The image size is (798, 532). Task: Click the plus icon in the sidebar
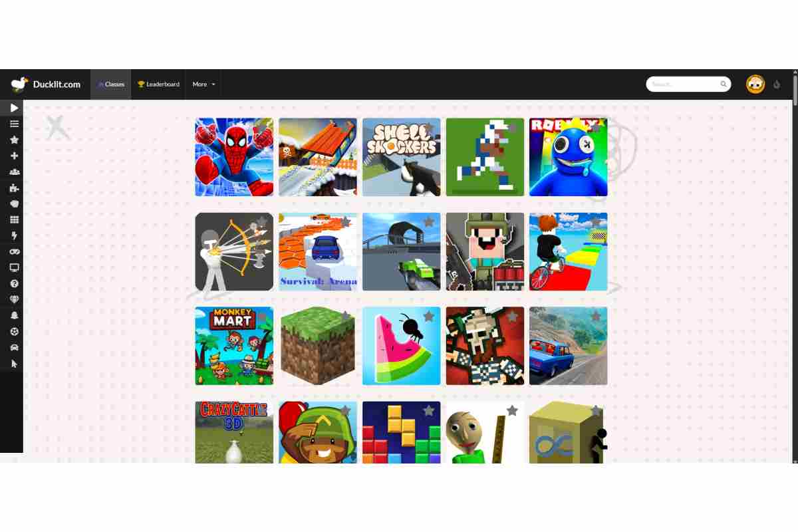14,156
